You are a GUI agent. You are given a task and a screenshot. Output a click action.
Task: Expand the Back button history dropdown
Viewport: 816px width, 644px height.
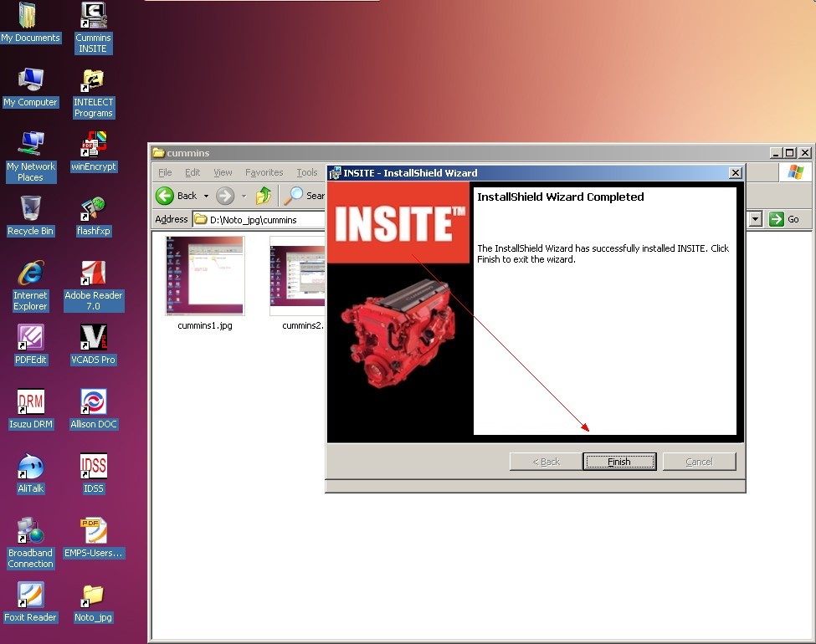click(206, 196)
